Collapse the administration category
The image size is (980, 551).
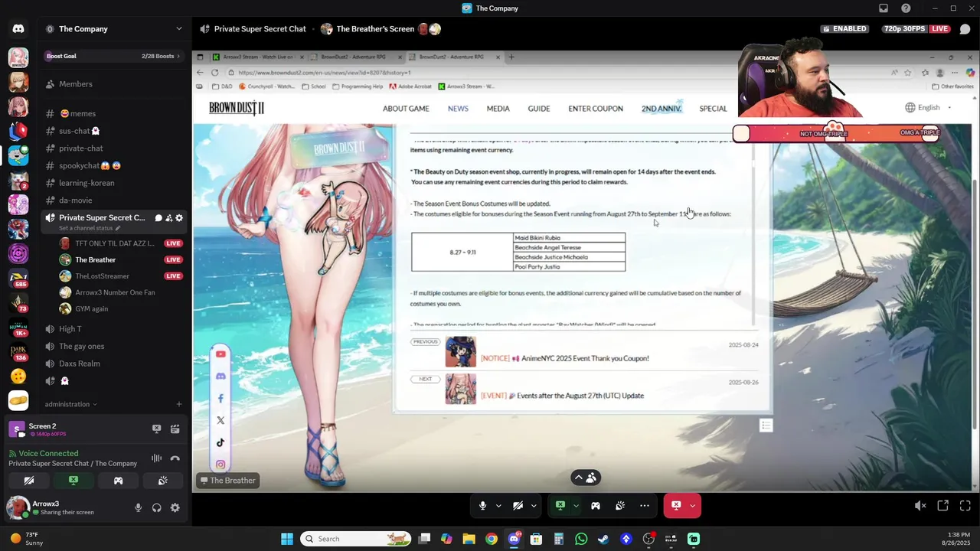pyautogui.click(x=70, y=404)
